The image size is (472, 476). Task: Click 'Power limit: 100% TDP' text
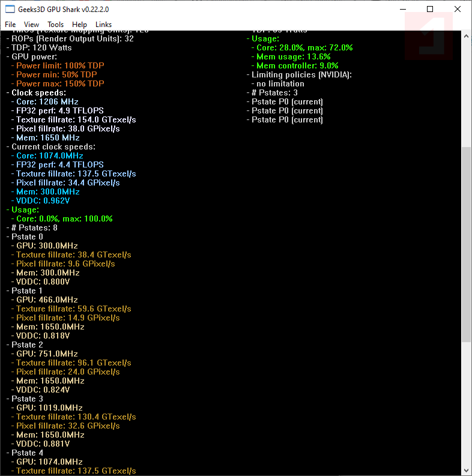[x=58, y=65]
